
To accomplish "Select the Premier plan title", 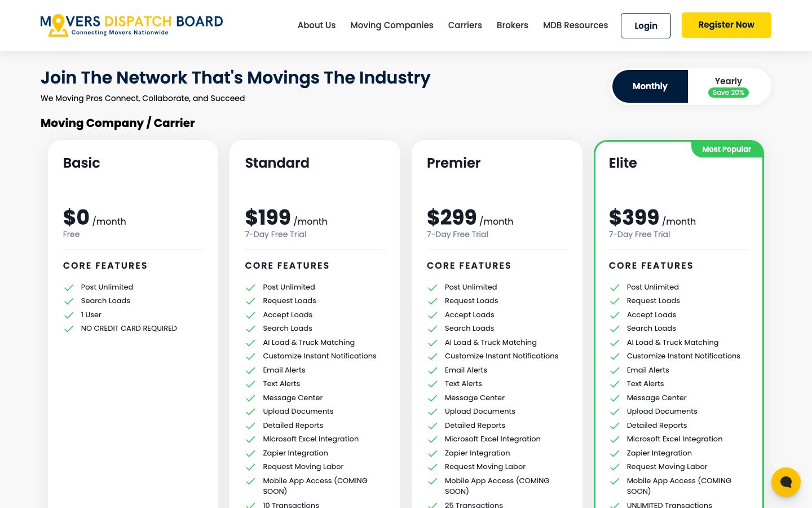I will (x=454, y=163).
